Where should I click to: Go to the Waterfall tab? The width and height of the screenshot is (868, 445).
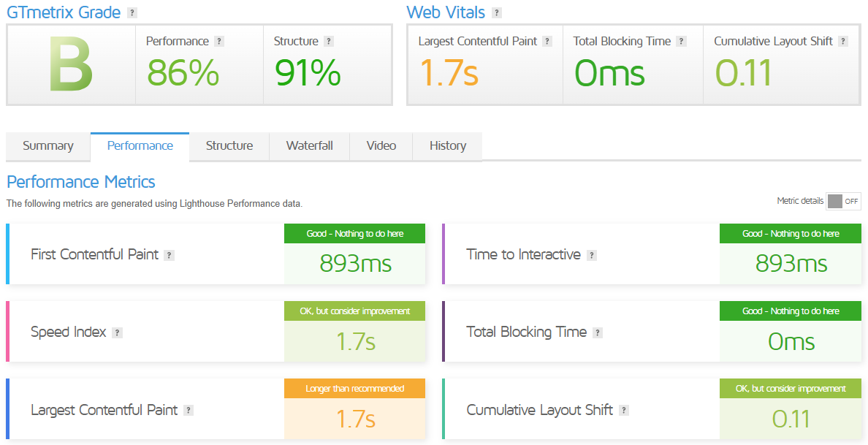(310, 146)
